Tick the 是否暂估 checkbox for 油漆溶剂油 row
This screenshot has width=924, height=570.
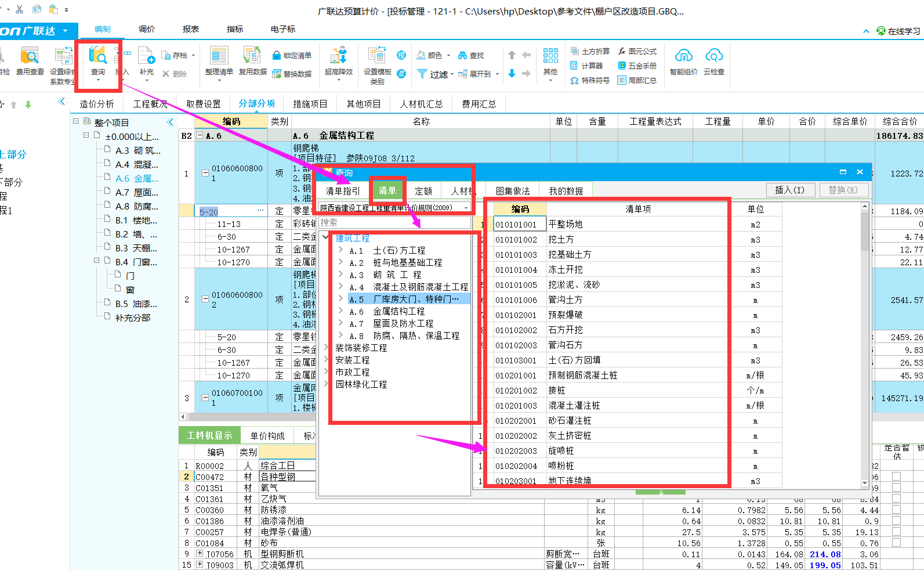click(x=896, y=520)
